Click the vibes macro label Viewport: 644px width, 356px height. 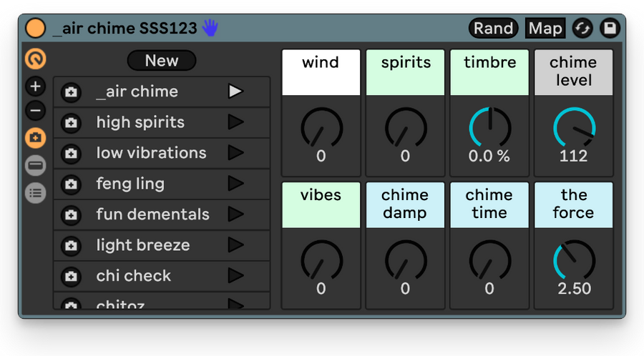pos(321,205)
